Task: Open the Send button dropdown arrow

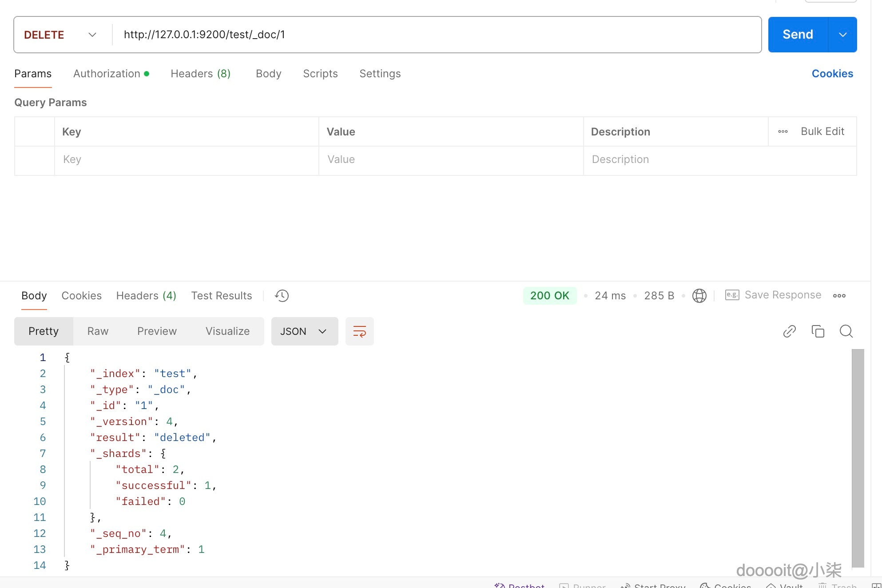Action: (x=842, y=35)
